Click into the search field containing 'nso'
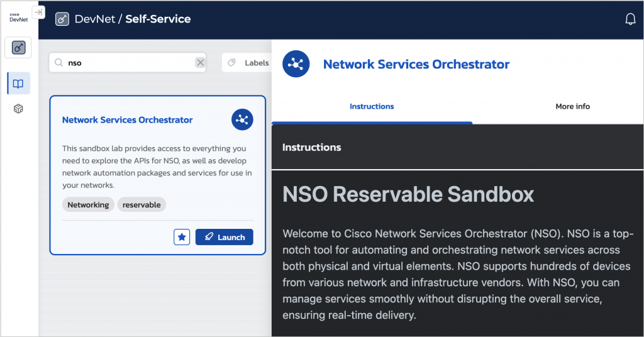Image resolution: width=644 pixels, height=337 pixels. click(126, 63)
